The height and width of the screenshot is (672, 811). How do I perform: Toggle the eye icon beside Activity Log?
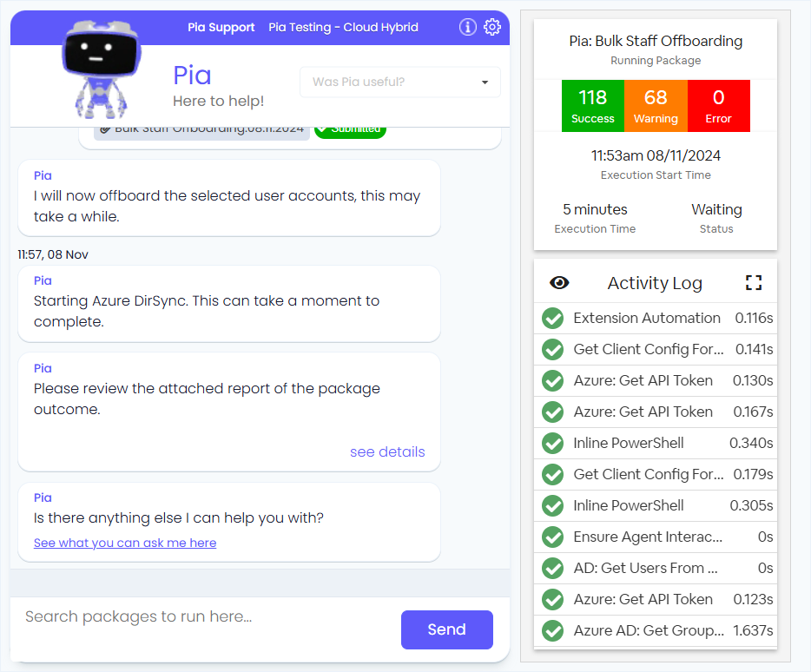click(x=559, y=282)
